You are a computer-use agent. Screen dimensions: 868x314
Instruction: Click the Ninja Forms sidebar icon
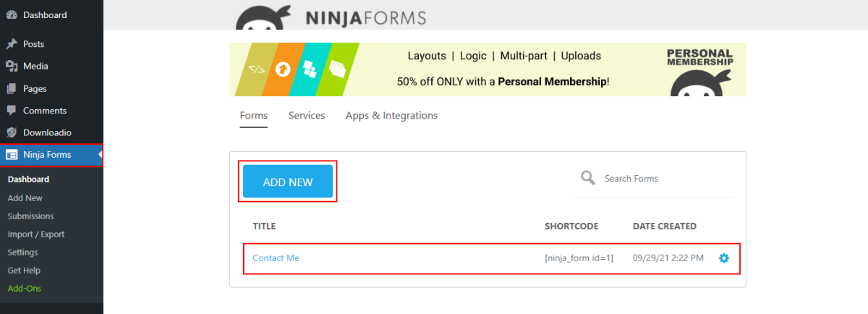tap(12, 154)
